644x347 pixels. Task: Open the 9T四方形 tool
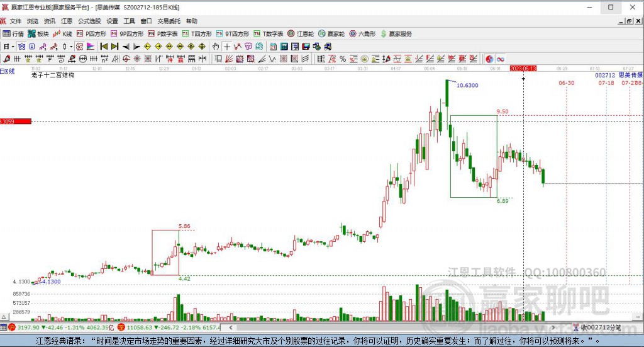point(233,34)
